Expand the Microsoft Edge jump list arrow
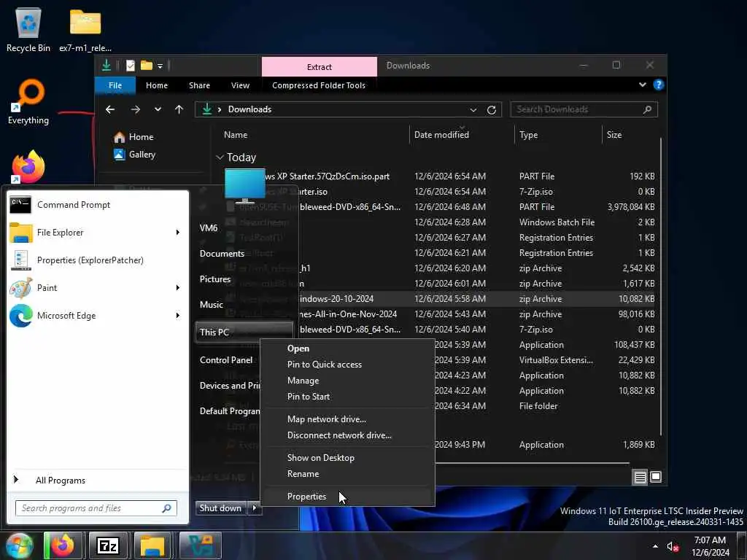This screenshot has width=747, height=560. tap(178, 315)
